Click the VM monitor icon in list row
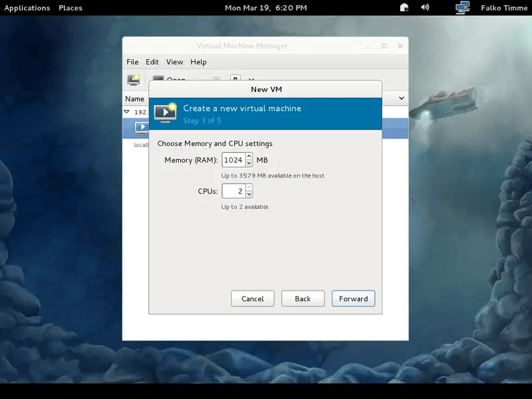This screenshot has height=399, width=532. tap(141, 128)
